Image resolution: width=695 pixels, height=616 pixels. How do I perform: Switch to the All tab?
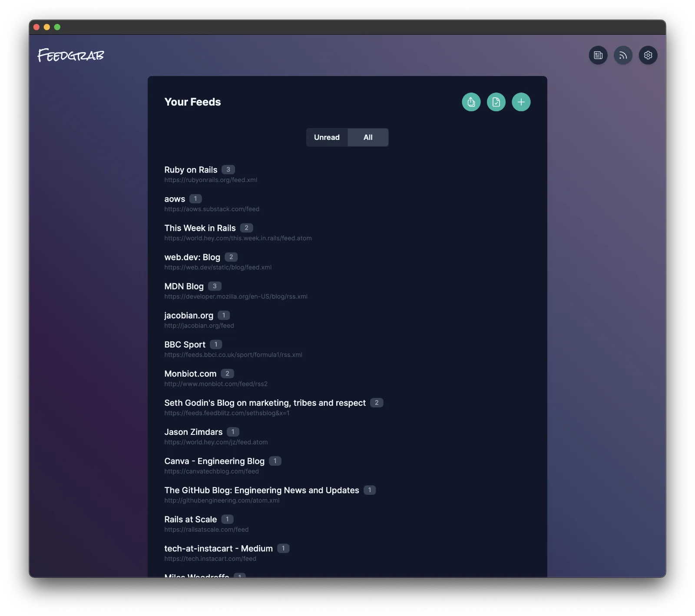pos(368,137)
